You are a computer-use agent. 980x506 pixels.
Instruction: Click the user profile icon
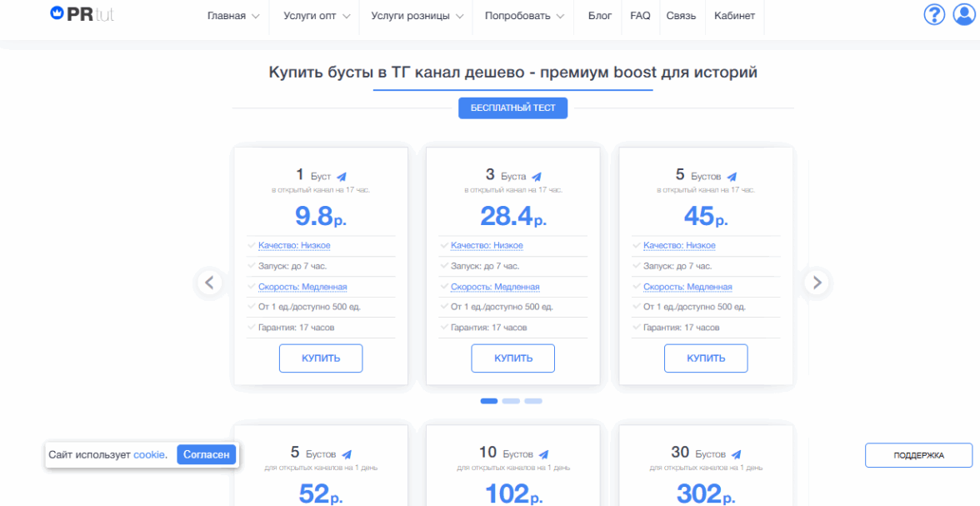(963, 15)
